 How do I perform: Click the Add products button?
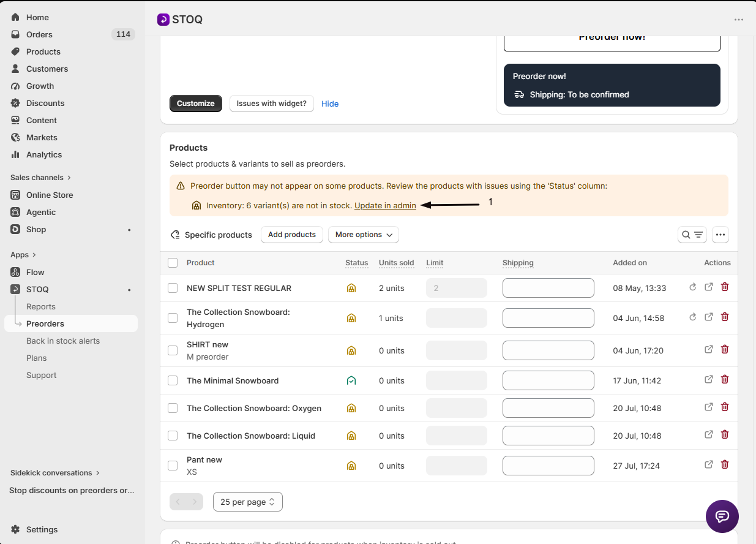[x=292, y=235]
